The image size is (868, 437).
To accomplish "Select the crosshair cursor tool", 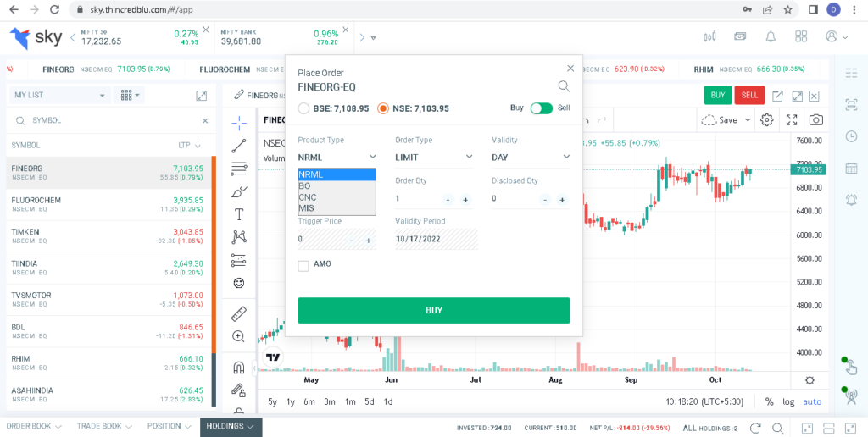I will 239,123.
